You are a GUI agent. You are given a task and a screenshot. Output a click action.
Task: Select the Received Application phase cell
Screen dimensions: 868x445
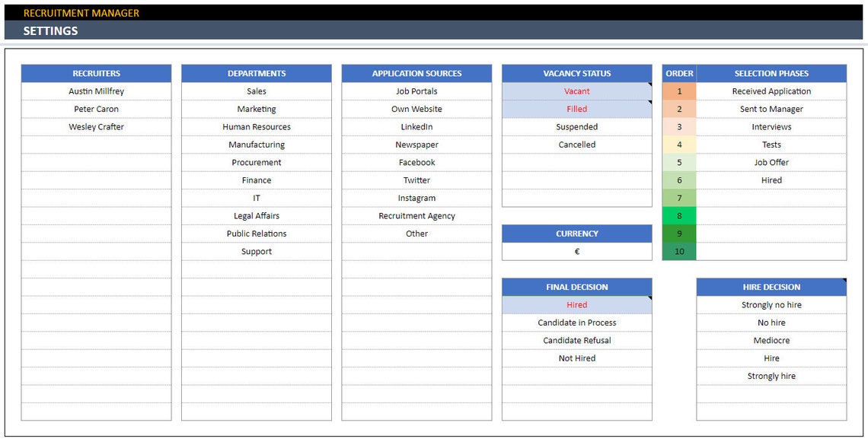[x=771, y=91]
